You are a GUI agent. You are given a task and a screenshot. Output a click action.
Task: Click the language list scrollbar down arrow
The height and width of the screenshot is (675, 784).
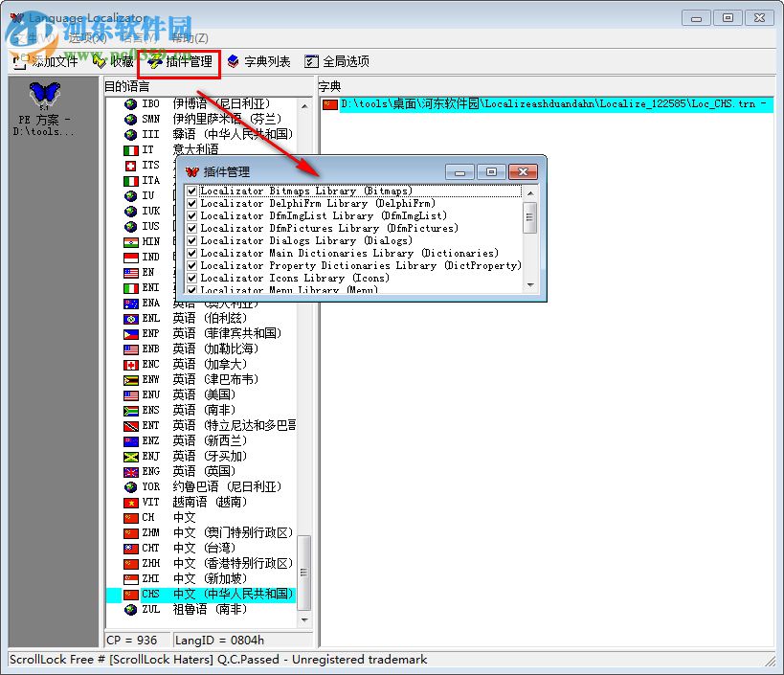(x=303, y=621)
